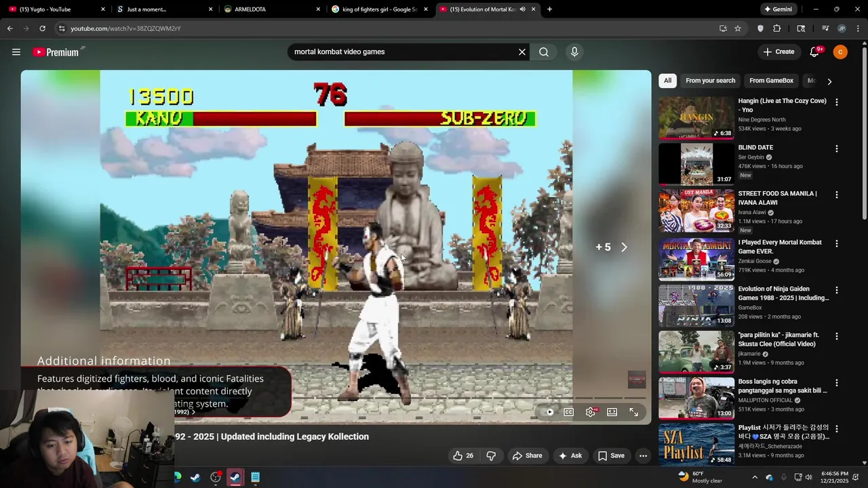
Task: Show hidden system tray icons
Action: [x=755, y=477]
